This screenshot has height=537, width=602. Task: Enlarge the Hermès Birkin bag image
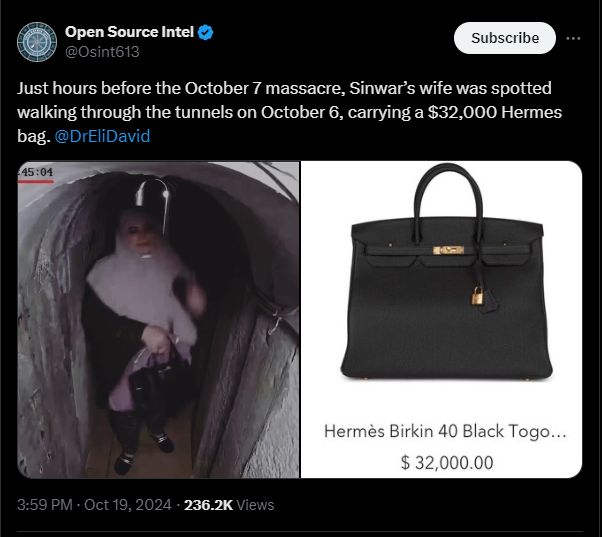442,319
